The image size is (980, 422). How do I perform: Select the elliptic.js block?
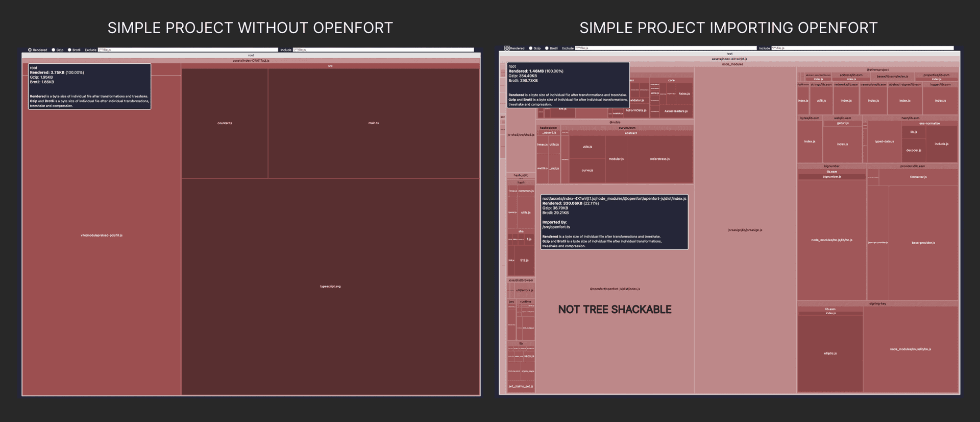830,353
